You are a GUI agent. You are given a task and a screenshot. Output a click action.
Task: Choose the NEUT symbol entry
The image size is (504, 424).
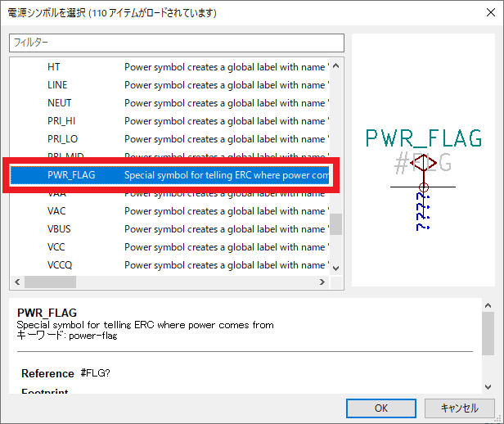pos(59,103)
